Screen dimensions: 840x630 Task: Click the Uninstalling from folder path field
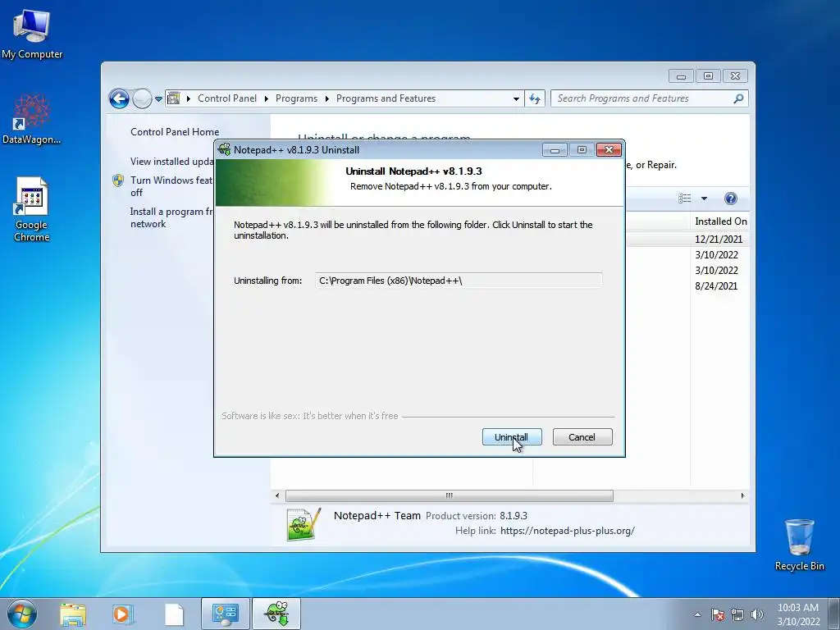point(459,281)
